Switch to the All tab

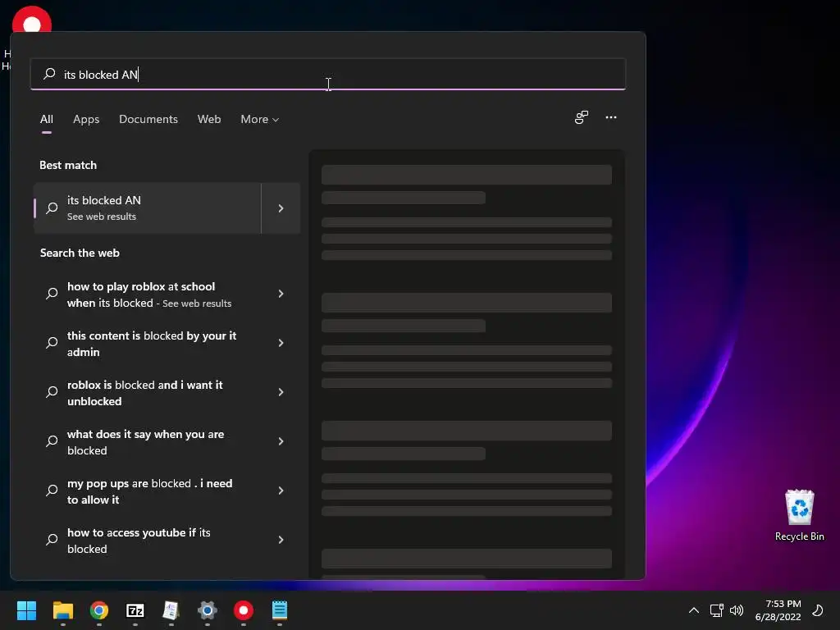[47, 119]
